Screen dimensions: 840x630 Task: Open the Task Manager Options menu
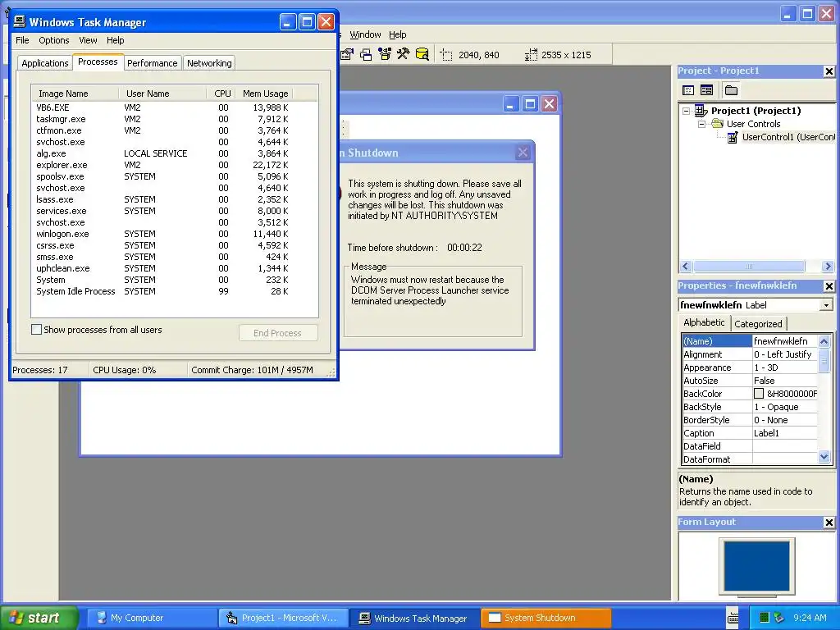pos(53,40)
